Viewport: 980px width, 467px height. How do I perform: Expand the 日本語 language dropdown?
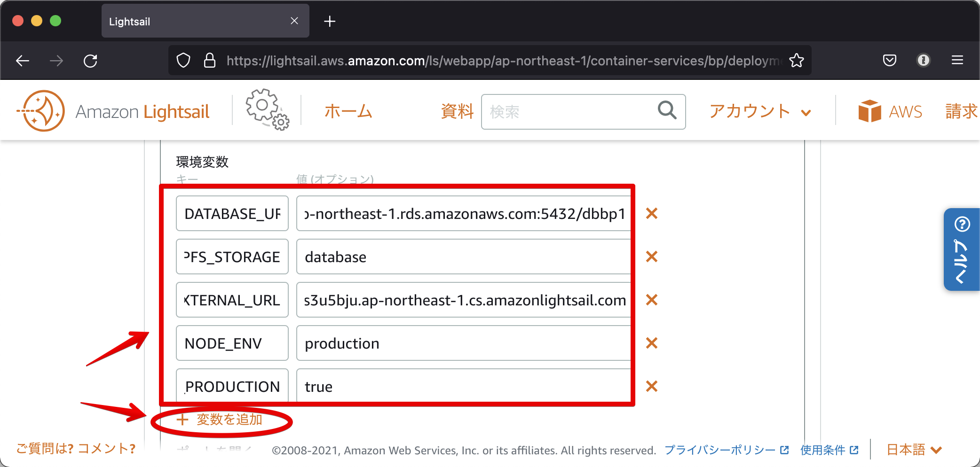914,450
